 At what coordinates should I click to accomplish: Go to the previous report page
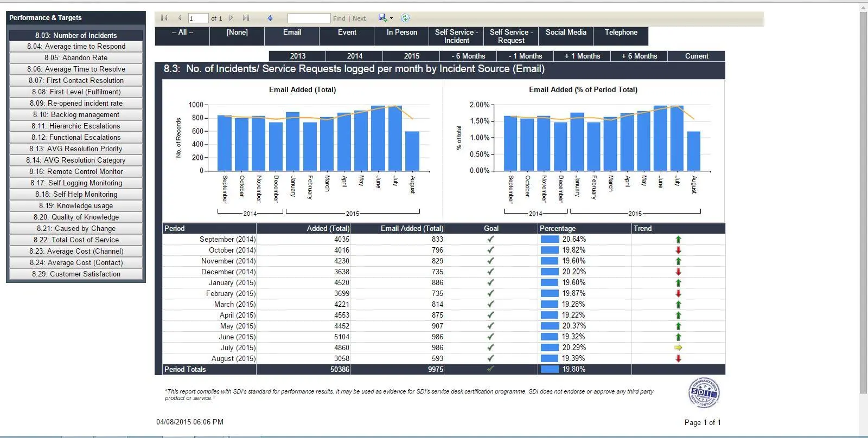[x=180, y=18]
